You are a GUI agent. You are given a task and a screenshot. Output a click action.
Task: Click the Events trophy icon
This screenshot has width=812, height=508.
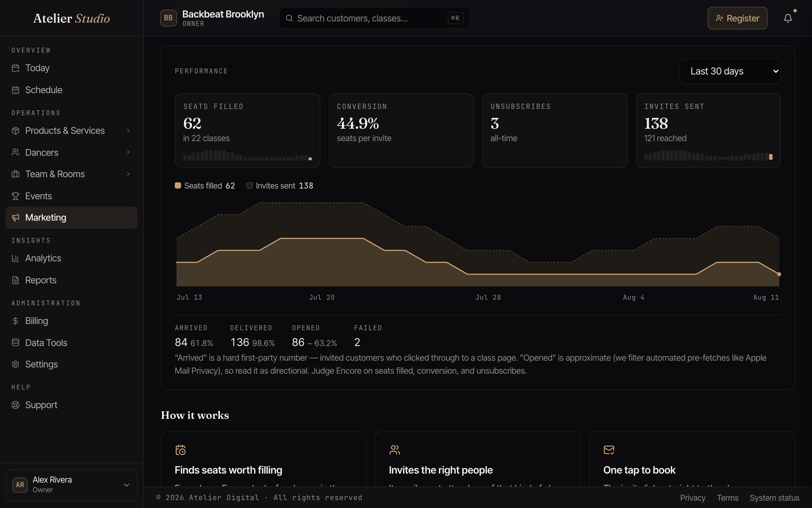pyautogui.click(x=16, y=196)
